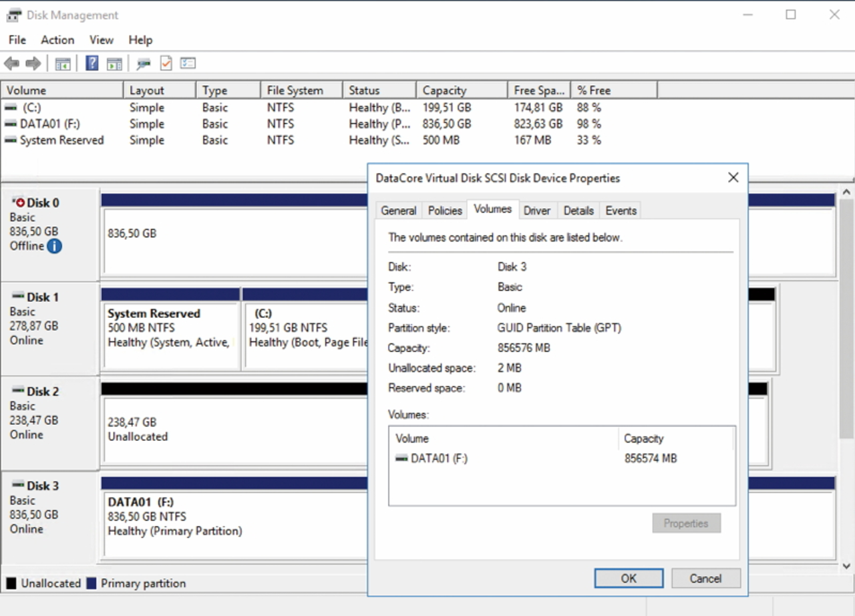
Task: Click Show/Hide Console Tree toolbar icon
Action: (63, 63)
